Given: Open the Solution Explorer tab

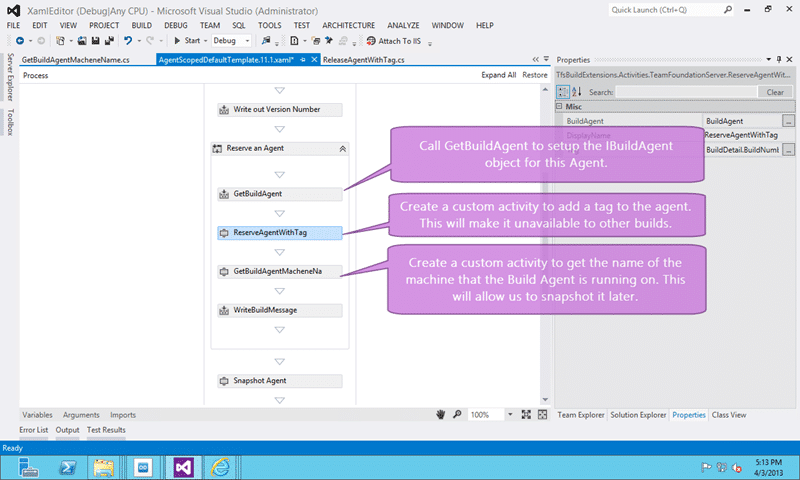Looking at the screenshot, I should (x=638, y=415).
